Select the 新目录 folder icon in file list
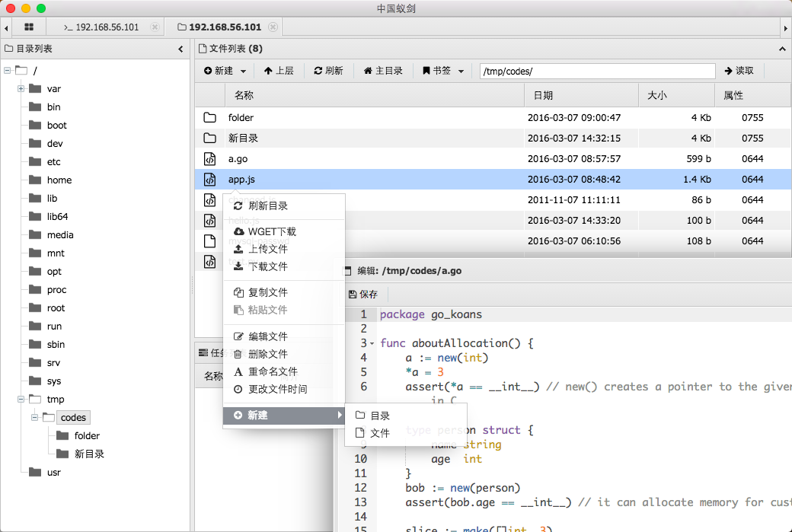This screenshot has height=532, width=792. pos(209,139)
